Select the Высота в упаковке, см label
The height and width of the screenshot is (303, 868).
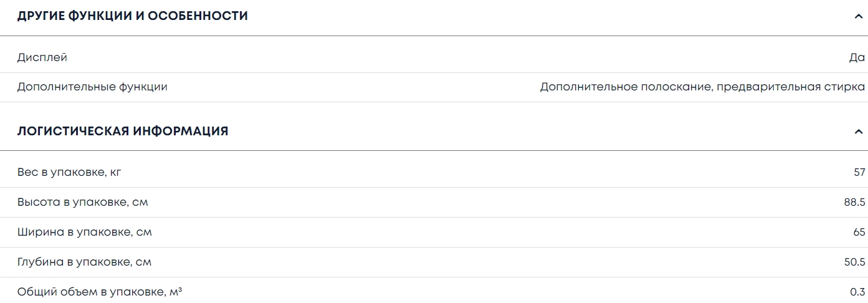coord(83,202)
